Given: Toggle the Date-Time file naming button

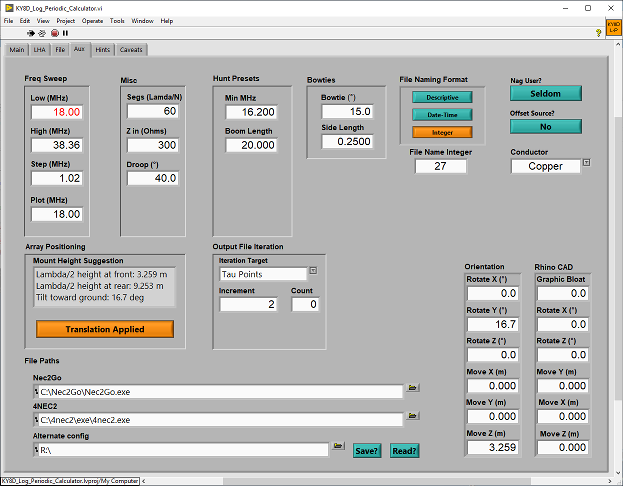Looking at the screenshot, I should (442, 115).
